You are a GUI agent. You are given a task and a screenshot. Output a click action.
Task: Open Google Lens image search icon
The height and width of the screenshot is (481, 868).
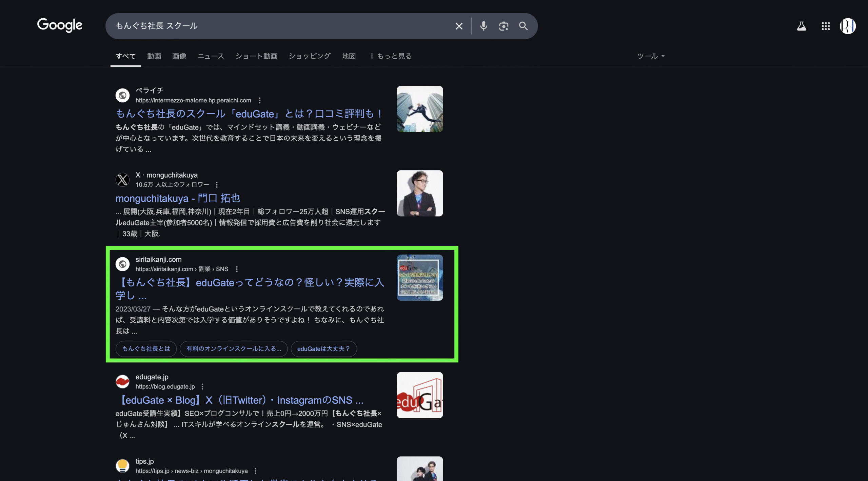click(504, 26)
